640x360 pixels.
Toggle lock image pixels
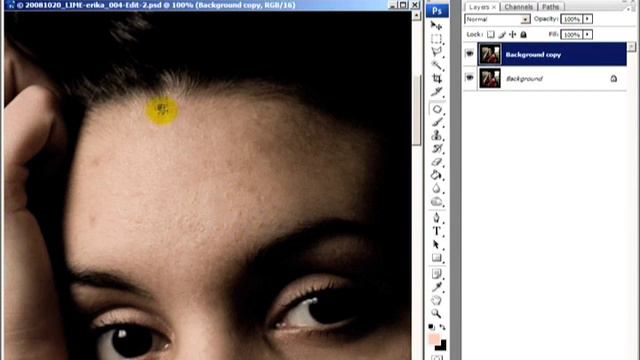502,35
